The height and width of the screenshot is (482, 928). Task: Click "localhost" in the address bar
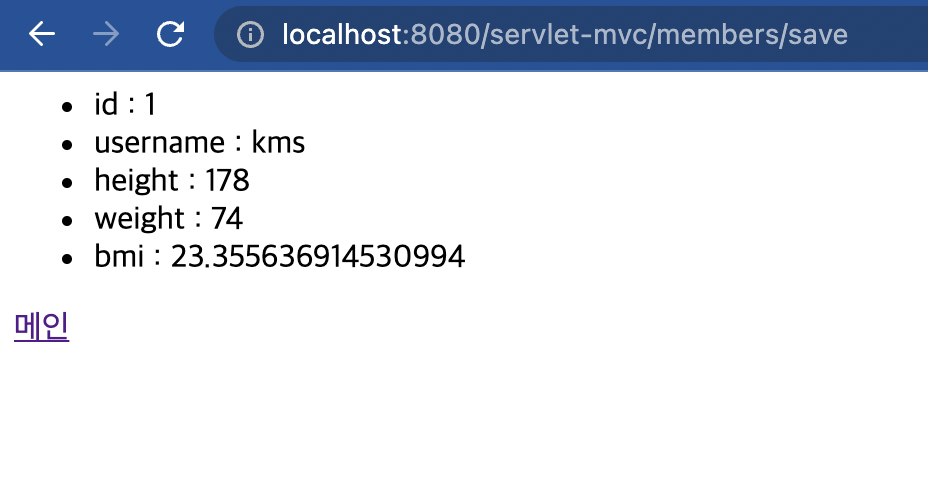pyautogui.click(x=342, y=34)
